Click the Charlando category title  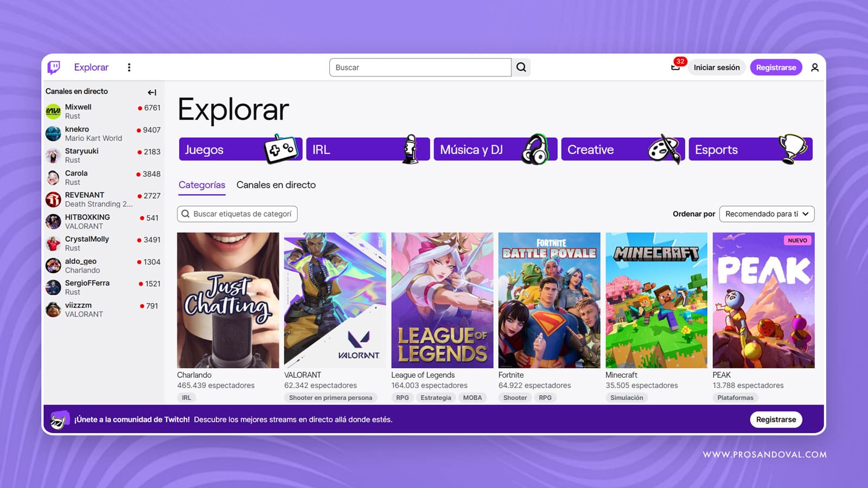click(194, 375)
